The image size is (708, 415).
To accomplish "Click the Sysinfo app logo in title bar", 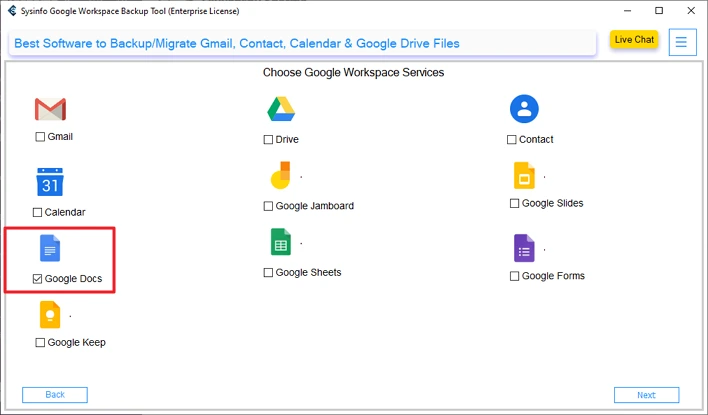I will tap(12, 11).
